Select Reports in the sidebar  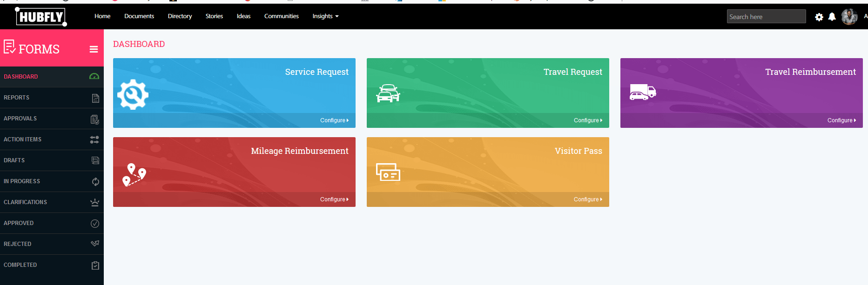point(52,98)
